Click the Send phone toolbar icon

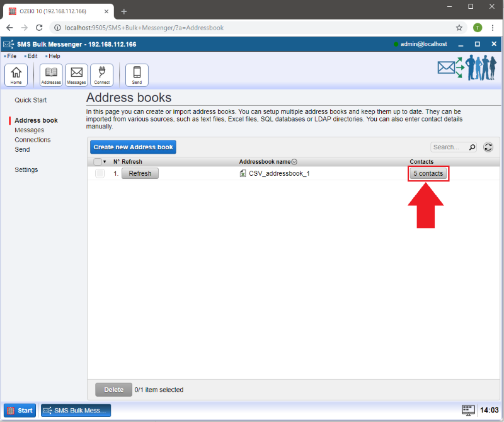[137, 75]
